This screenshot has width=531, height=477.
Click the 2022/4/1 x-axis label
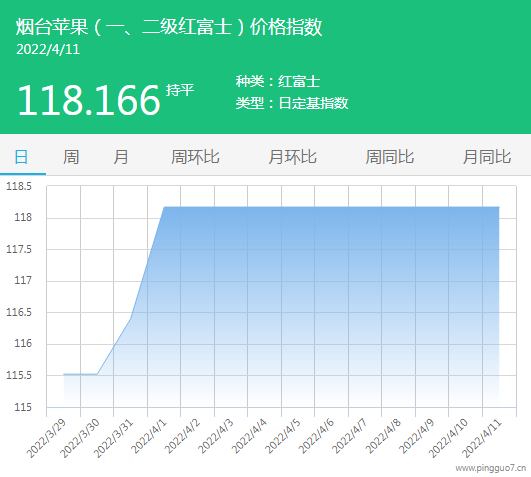(150, 437)
